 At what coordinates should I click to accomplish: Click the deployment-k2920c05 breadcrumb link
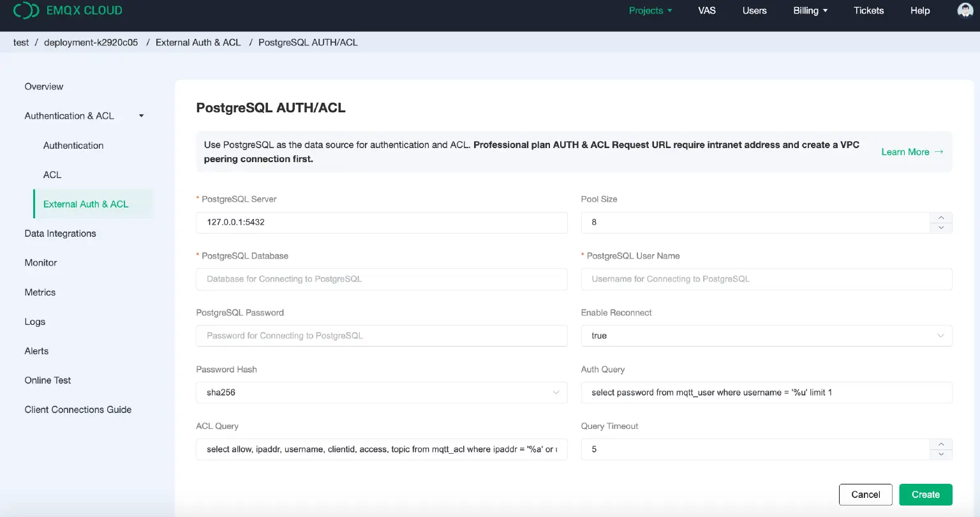click(91, 42)
